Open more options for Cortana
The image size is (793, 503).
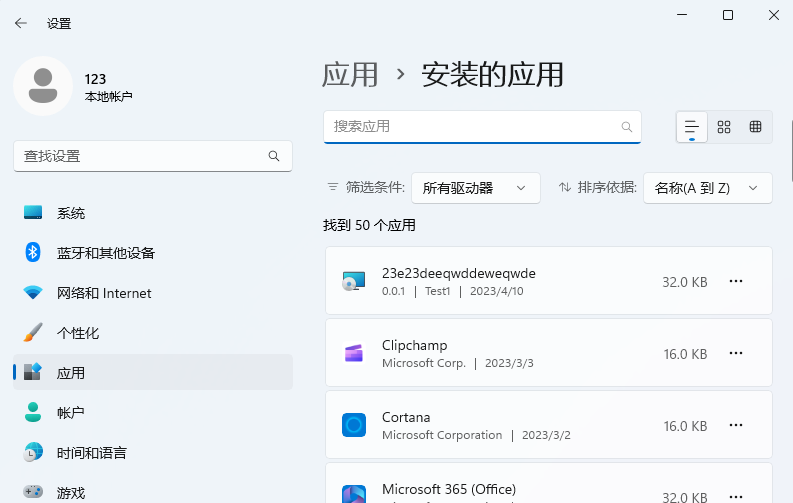tap(736, 425)
